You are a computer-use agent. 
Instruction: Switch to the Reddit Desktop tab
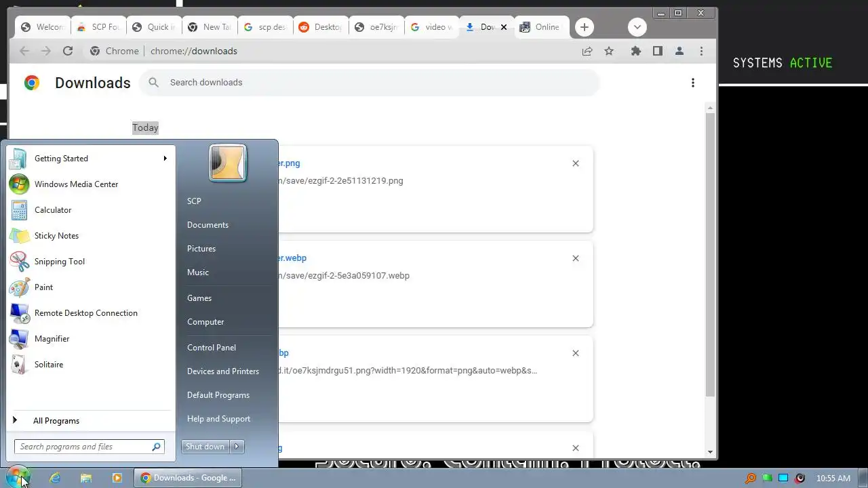pyautogui.click(x=320, y=27)
